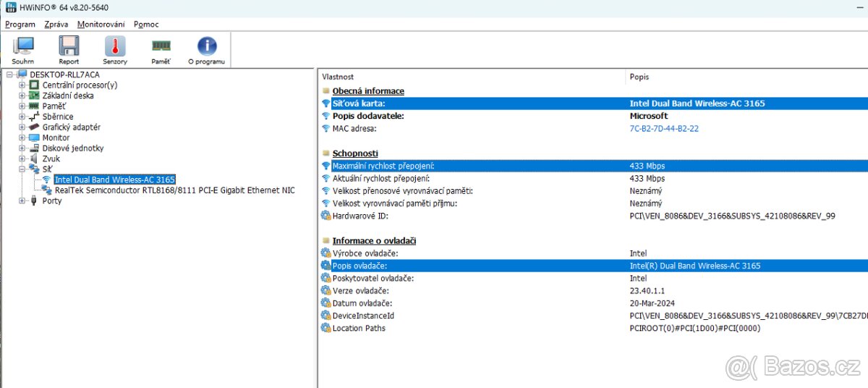
Task: Open the Pomoc menu
Action: pos(146,24)
